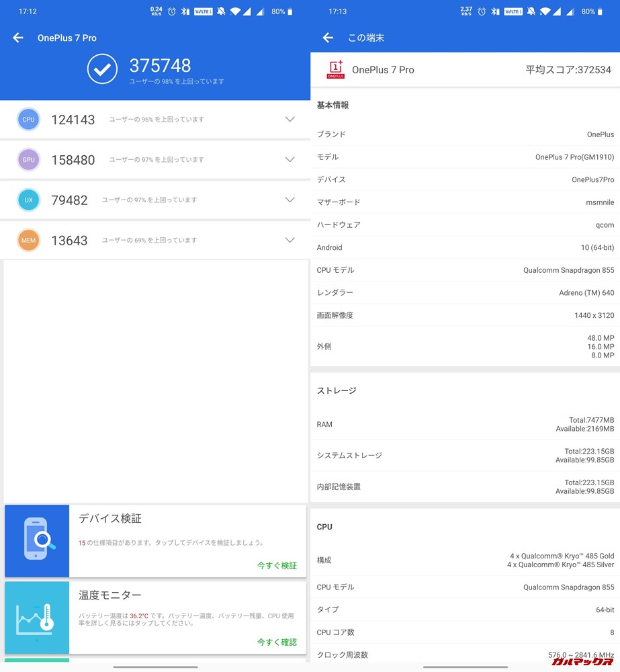620x672 pixels.
Task: Tap the circular CPU score badge icon
Action: [28, 119]
